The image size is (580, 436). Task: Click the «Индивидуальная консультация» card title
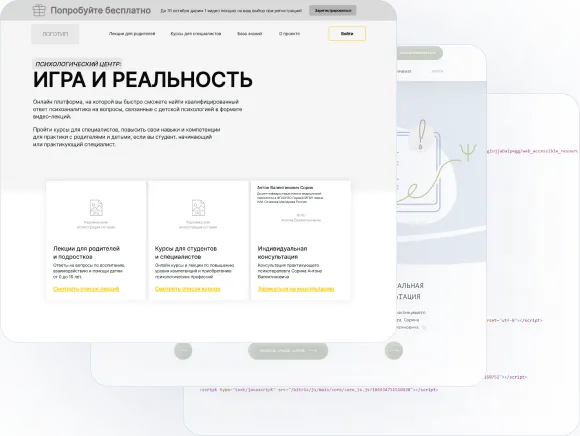pos(282,253)
